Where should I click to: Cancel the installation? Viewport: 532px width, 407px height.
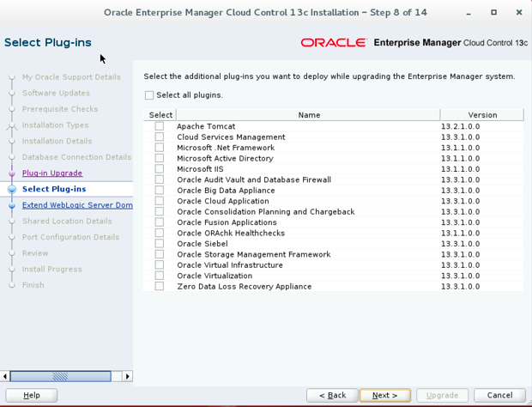click(x=499, y=396)
